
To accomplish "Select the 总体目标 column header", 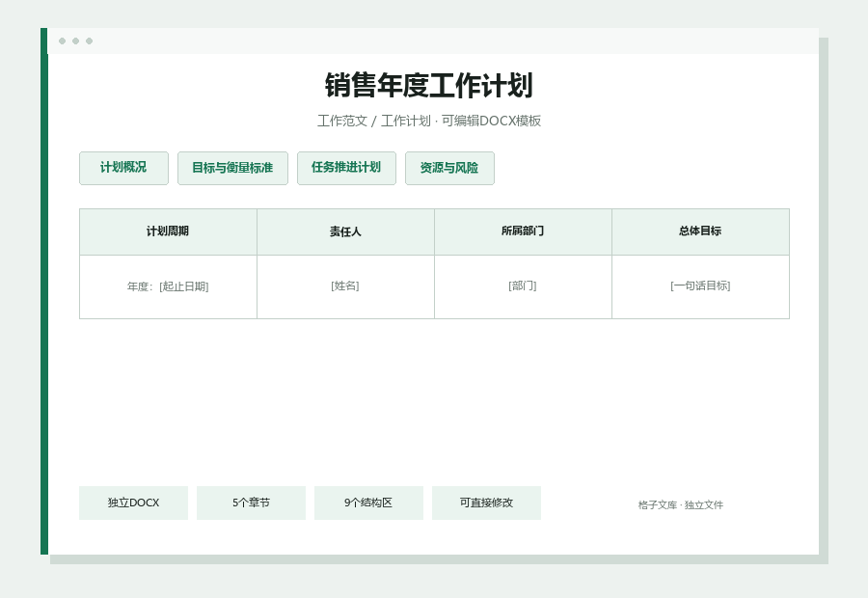I will coord(700,231).
